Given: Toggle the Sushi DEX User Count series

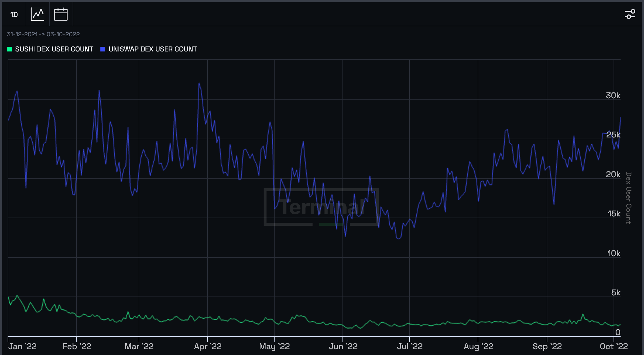Looking at the screenshot, I should point(50,49).
